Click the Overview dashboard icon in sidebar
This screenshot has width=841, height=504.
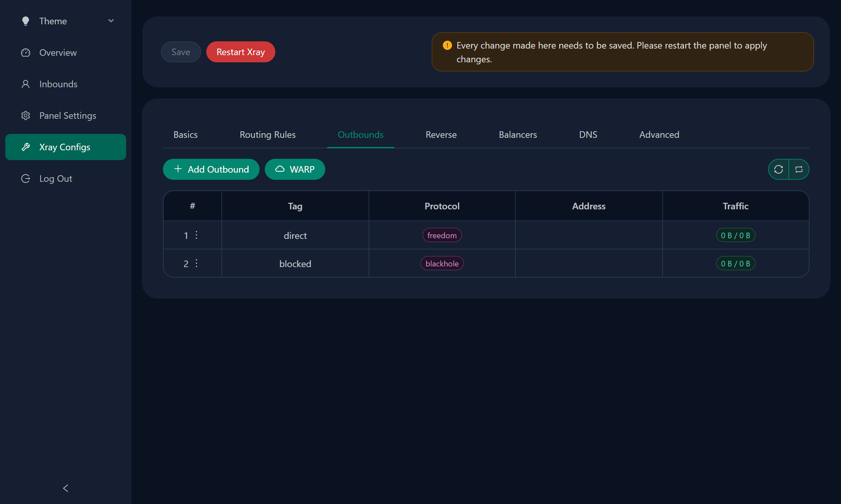coord(26,52)
